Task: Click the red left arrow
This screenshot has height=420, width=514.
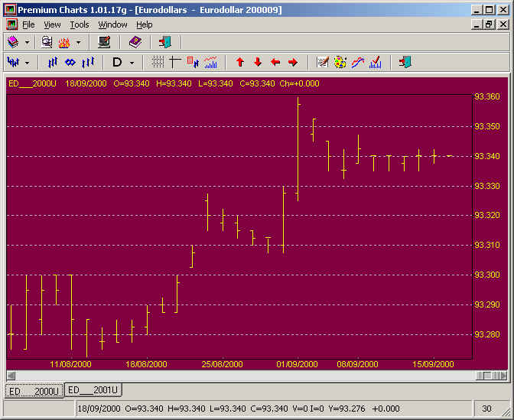Action: coord(275,62)
